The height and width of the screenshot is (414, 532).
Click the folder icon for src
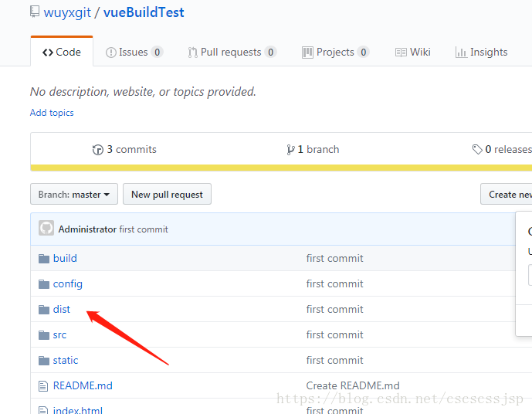(44, 335)
